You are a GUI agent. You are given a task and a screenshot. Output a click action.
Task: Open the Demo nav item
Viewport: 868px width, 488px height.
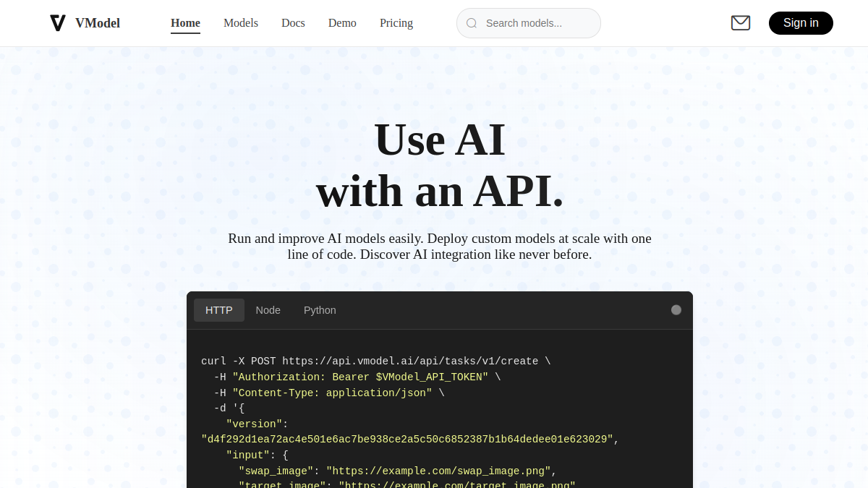coord(342,23)
